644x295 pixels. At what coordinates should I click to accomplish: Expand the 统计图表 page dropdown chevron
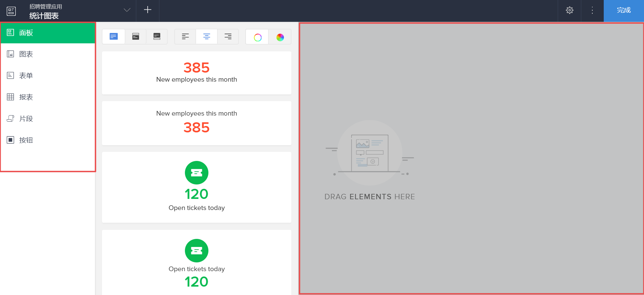(127, 10)
